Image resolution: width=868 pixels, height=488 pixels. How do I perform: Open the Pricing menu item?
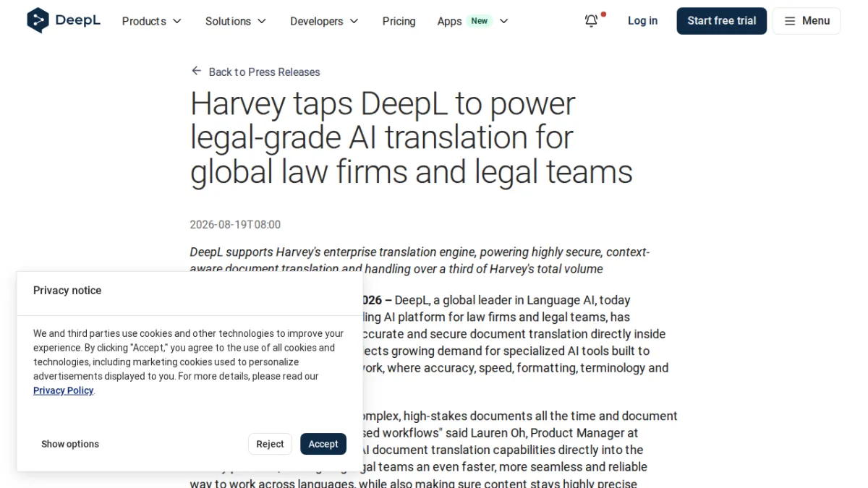tap(399, 21)
